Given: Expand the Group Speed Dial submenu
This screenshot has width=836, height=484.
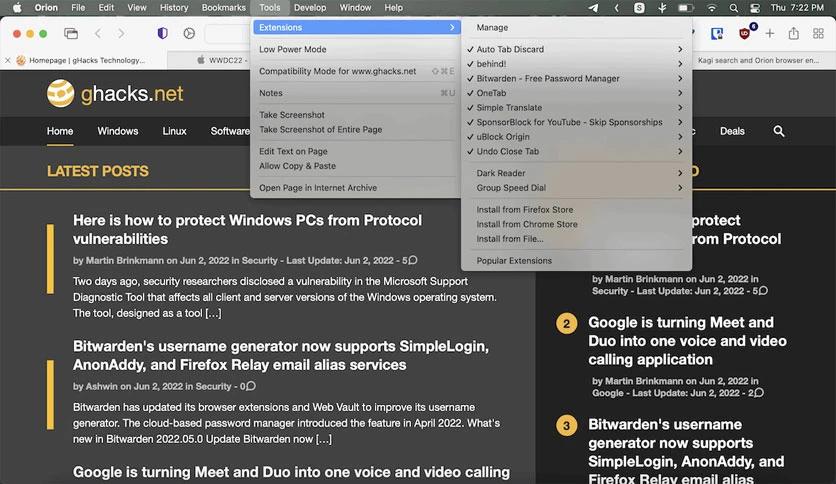Looking at the screenshot, I should tap(575, 188).
